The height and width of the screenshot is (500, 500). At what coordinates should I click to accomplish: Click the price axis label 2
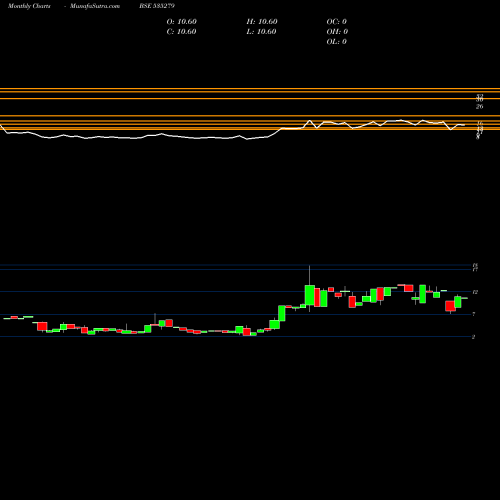pyautogui.click(x=473, y=337)
